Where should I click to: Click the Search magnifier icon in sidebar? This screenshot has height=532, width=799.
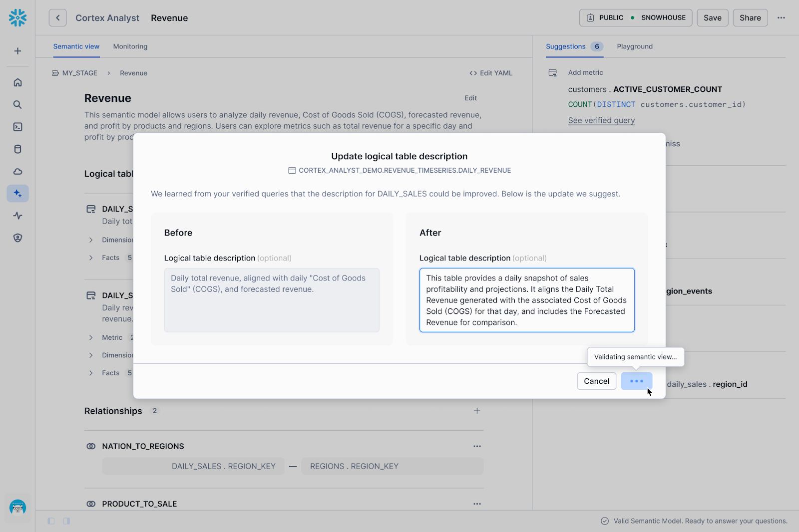tap(17, 105)
